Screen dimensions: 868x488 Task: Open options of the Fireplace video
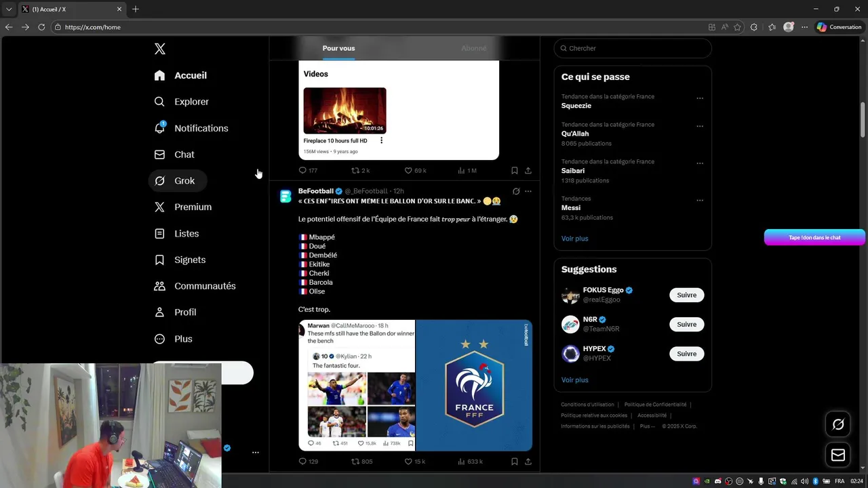381,140
